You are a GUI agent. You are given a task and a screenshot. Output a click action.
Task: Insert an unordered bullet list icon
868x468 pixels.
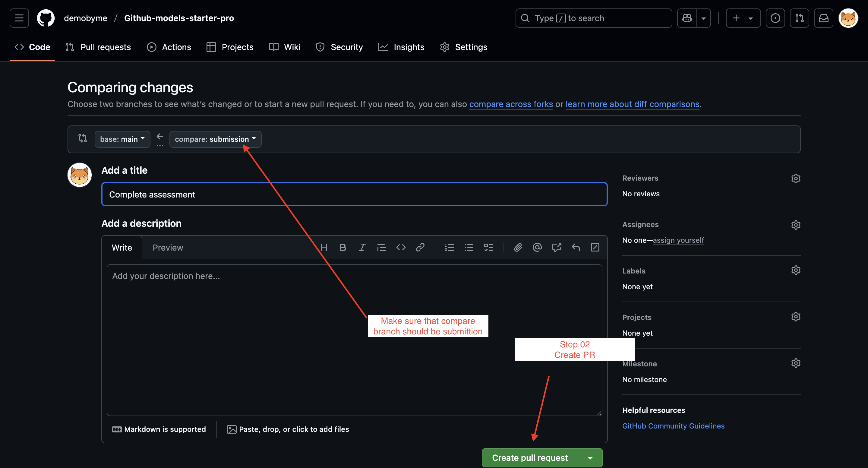(469, 247)
